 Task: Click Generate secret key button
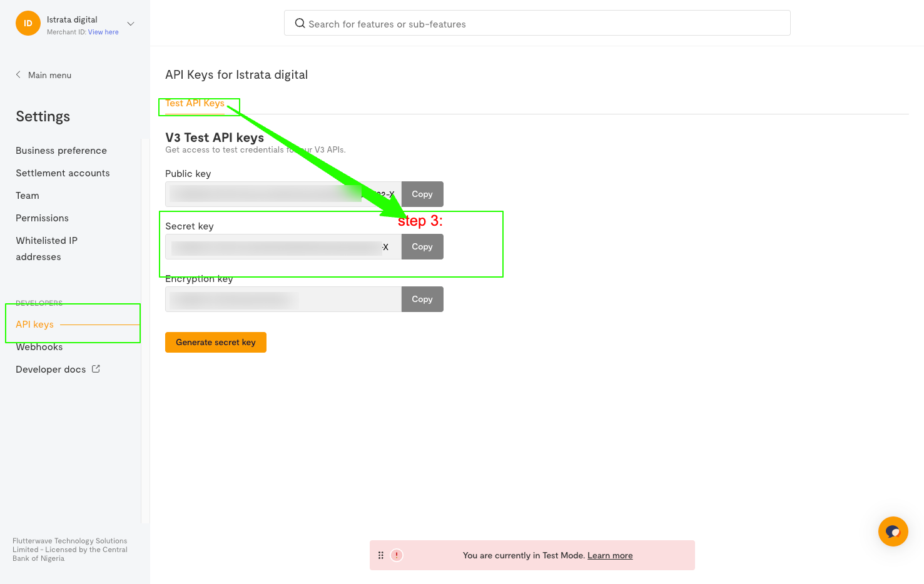pos(216,343)
